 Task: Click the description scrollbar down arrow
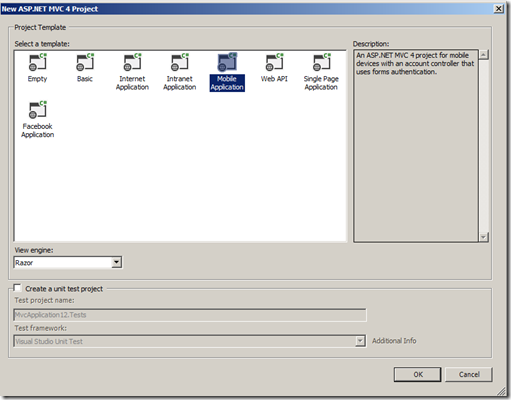coord(484,237)
